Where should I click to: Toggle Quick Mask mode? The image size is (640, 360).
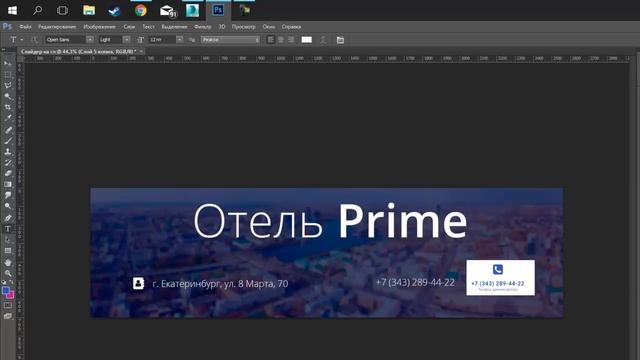(8, 305)
